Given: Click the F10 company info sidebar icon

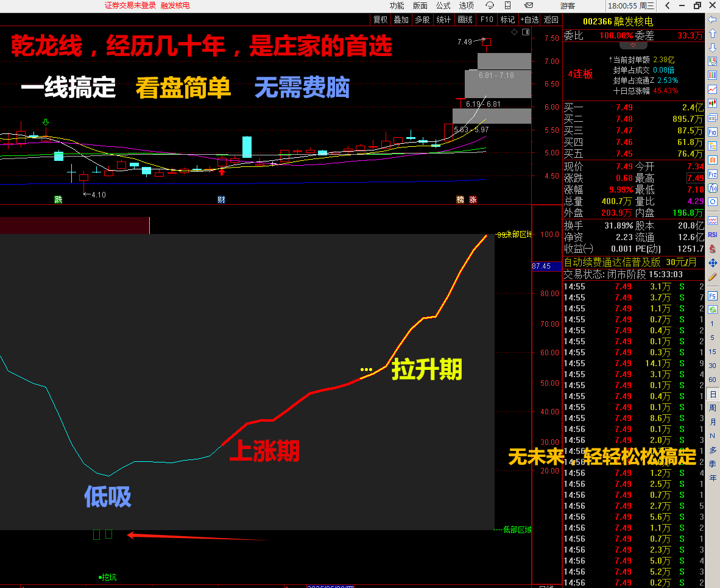Looking at the screenshot, I should (x=712, y=132).
